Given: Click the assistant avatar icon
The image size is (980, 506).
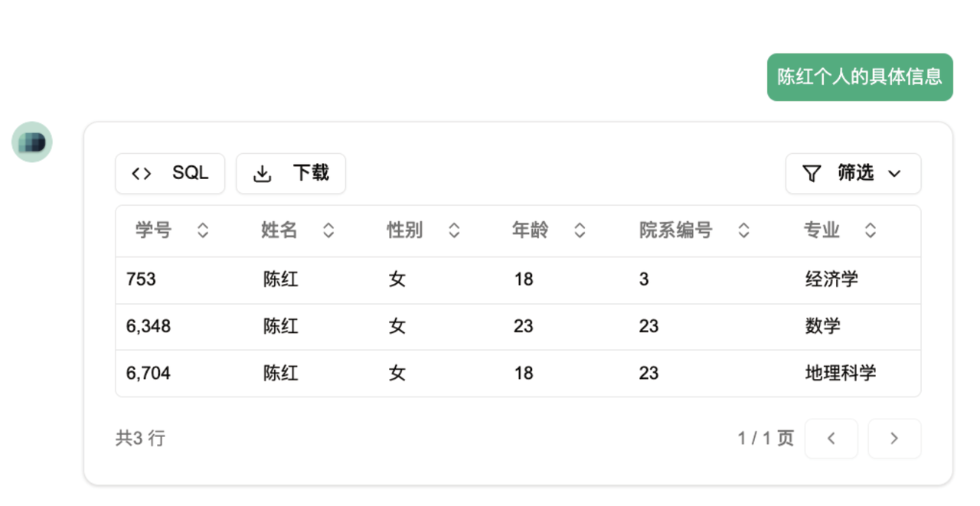Looking at the screenshot, I should tap(32, 142).
